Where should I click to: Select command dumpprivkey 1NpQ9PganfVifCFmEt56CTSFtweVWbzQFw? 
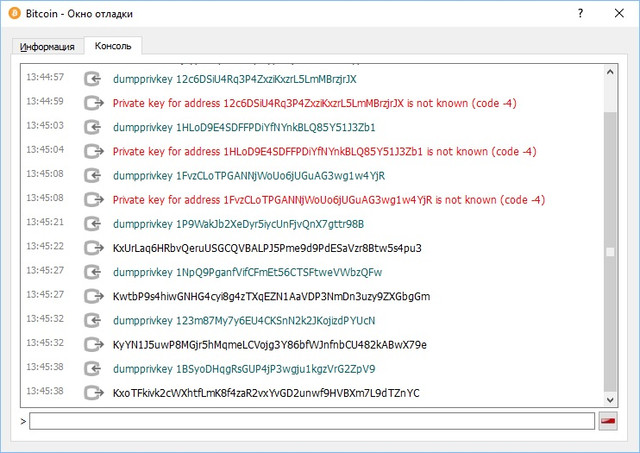pos(247,273)
